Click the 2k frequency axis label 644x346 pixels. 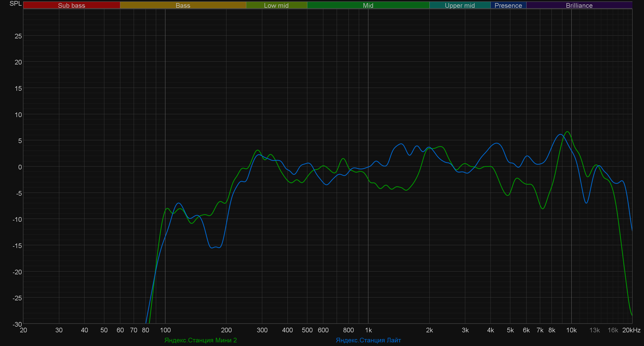(x=429, y=330)
